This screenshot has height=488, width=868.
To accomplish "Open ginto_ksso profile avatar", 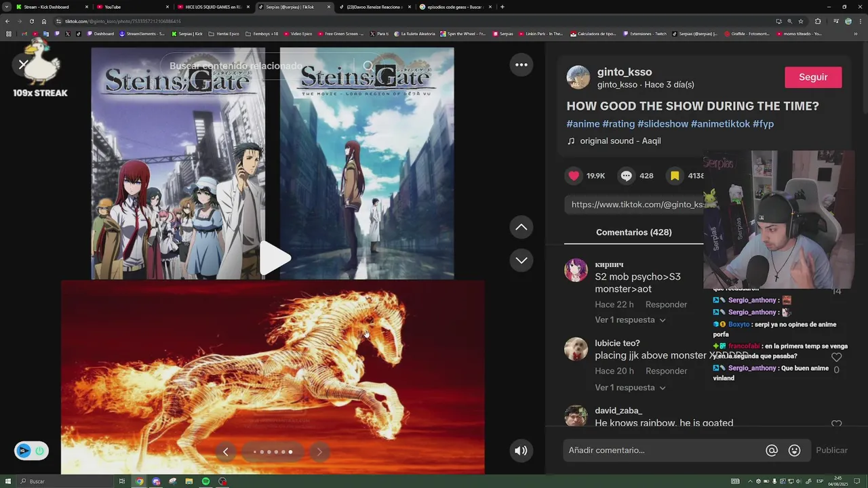I will click(578, 77).
